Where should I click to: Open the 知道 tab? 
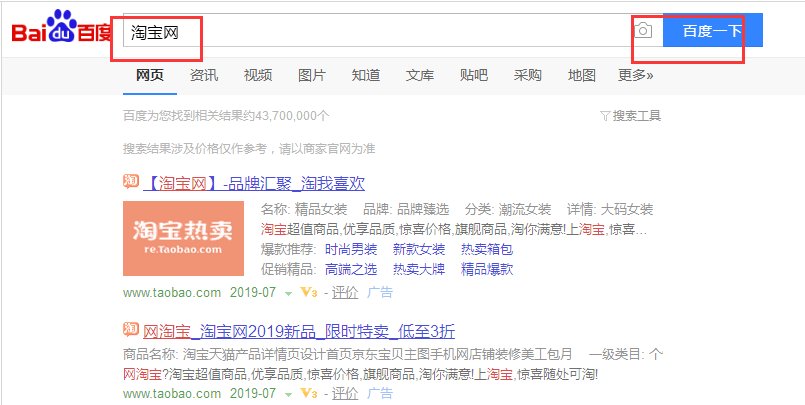pos(366,75)
